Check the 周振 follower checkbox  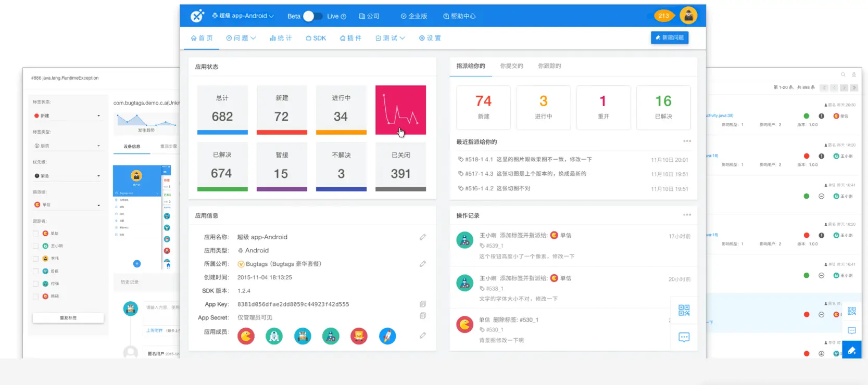click(x=35, y=271)
